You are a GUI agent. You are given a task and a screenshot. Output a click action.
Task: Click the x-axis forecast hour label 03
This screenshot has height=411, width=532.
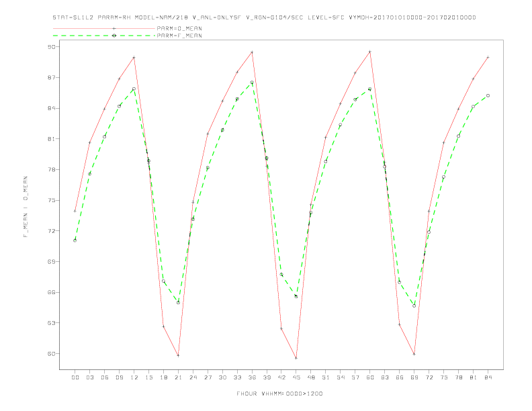point(90,377)
